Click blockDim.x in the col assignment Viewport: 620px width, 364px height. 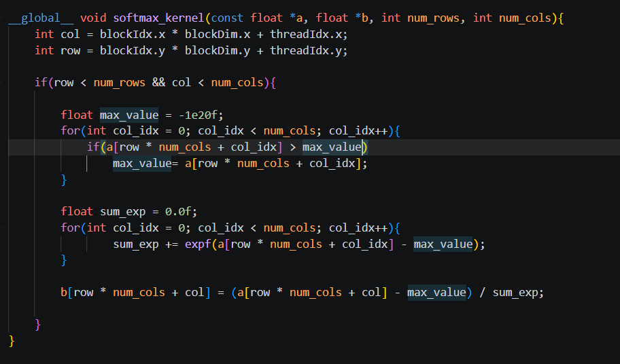218,35
